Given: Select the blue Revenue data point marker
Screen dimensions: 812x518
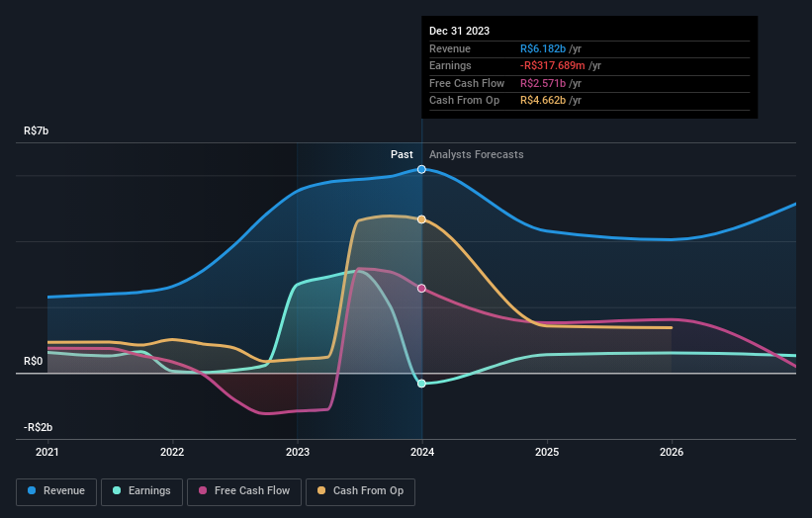Looking at the screenshot, I should pos(421,169).
